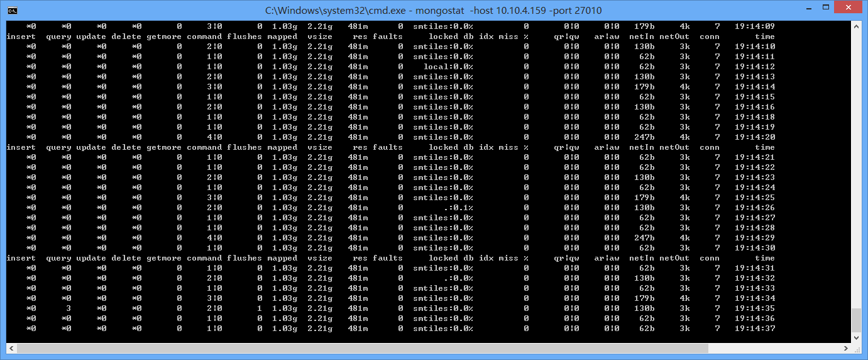The height and width of the screenshot is (360, 868).
Task: Select the timestamp 19:14:36
Action: 754,318
